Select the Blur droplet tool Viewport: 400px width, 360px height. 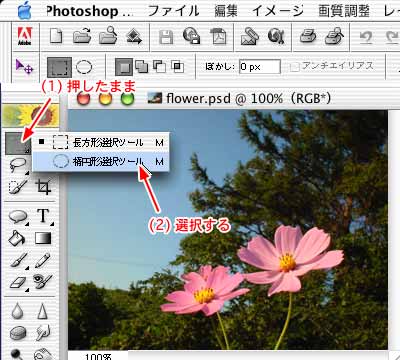tap(17, 310)
